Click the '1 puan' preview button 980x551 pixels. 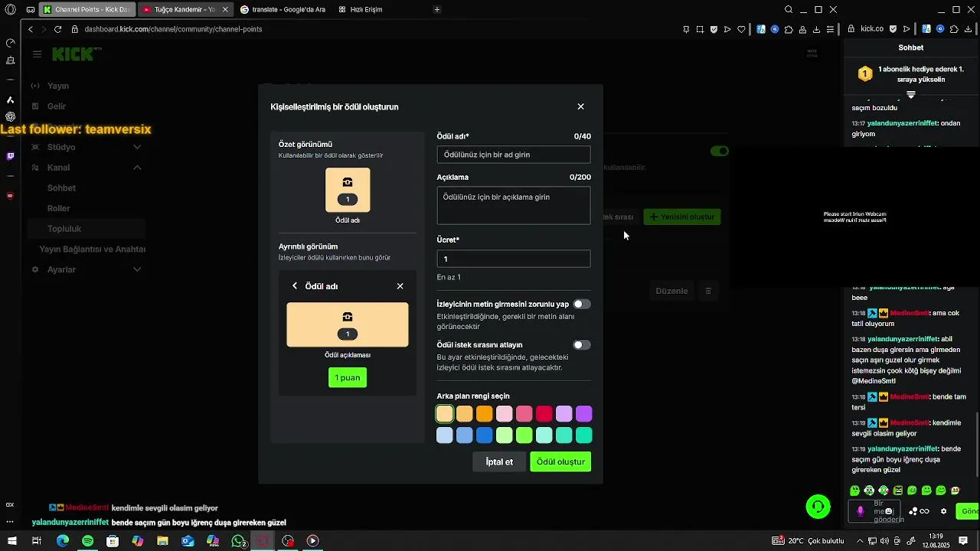point(348,377)
